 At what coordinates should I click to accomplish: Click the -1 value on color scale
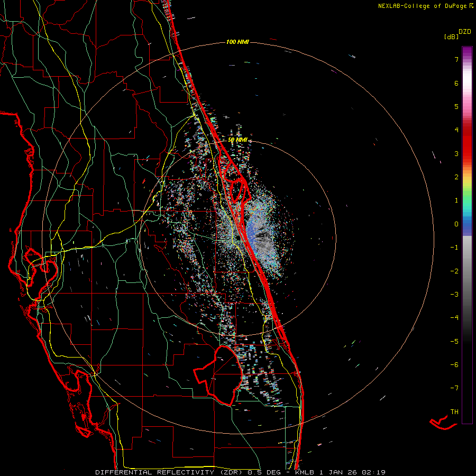(x=454, y=248)
